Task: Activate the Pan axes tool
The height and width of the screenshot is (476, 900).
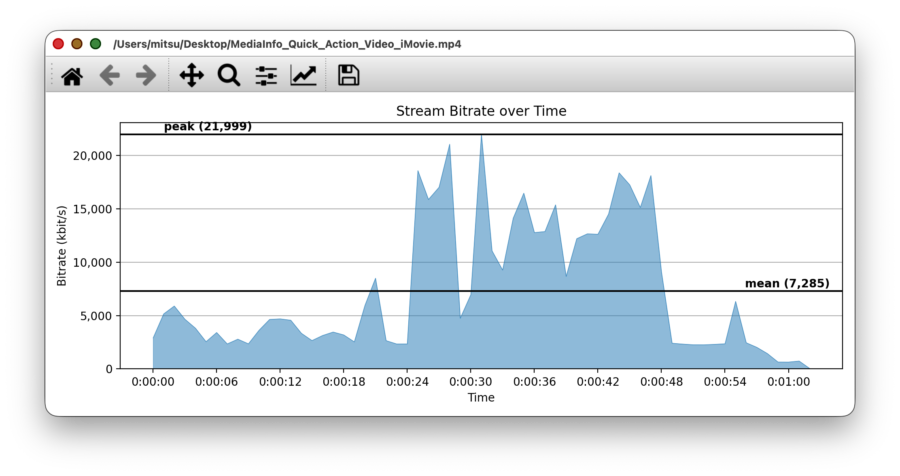Action: pyautogui.click(x=191, y=76)
